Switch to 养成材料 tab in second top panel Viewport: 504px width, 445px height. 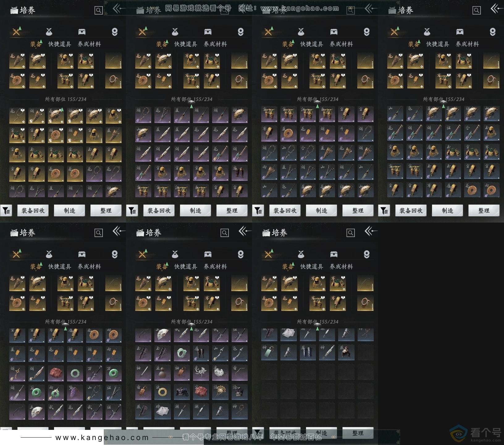click(216, 44)
